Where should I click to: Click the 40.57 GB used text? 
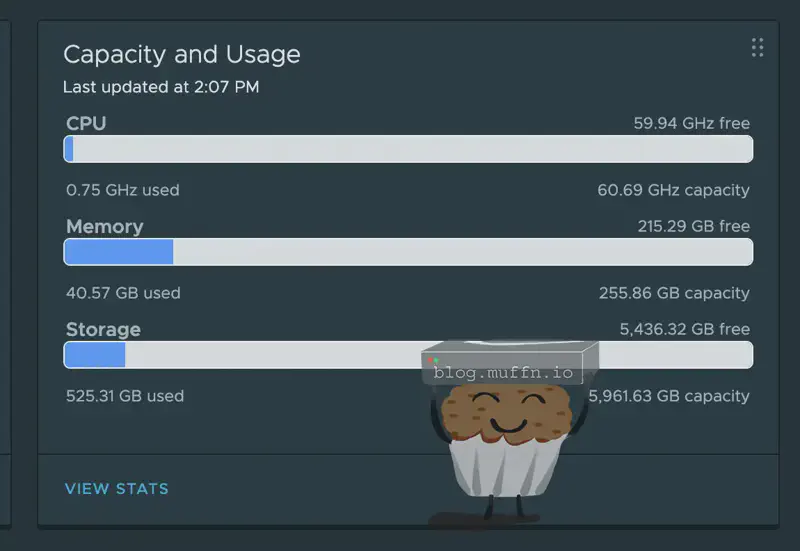point(123,293)
